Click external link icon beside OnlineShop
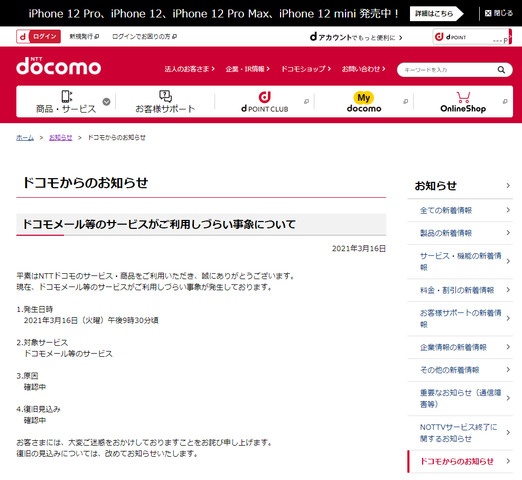The image size is (522, 480). click(505, 101)
